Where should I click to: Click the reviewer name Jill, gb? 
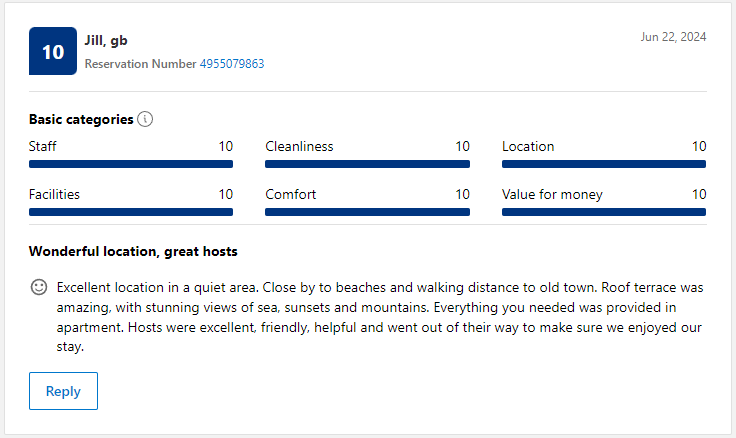(106, 41)
